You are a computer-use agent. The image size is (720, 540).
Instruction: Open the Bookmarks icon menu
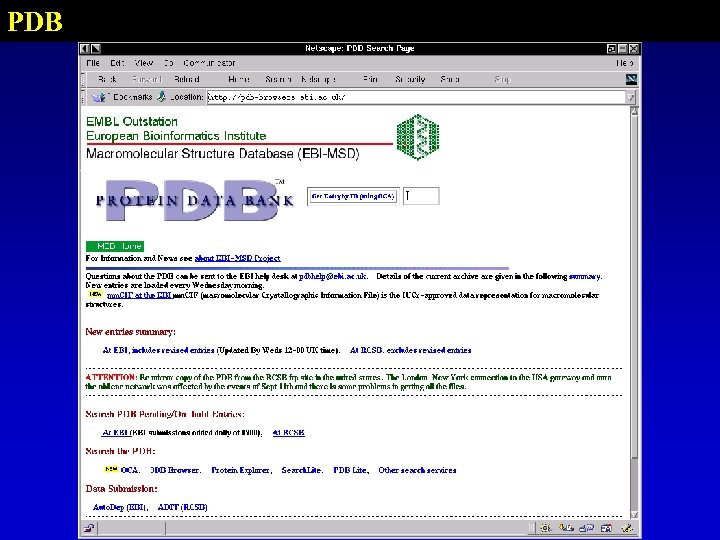(98, 97)
